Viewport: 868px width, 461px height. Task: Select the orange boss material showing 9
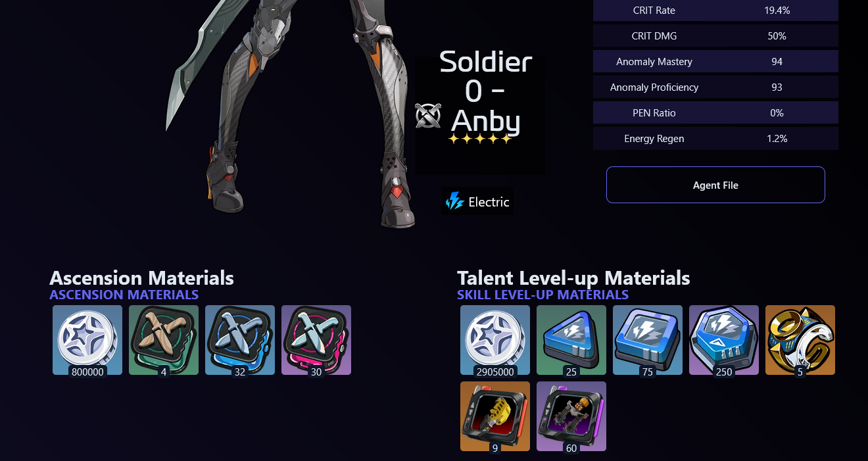pyautogui.click(x=495, y=416)
